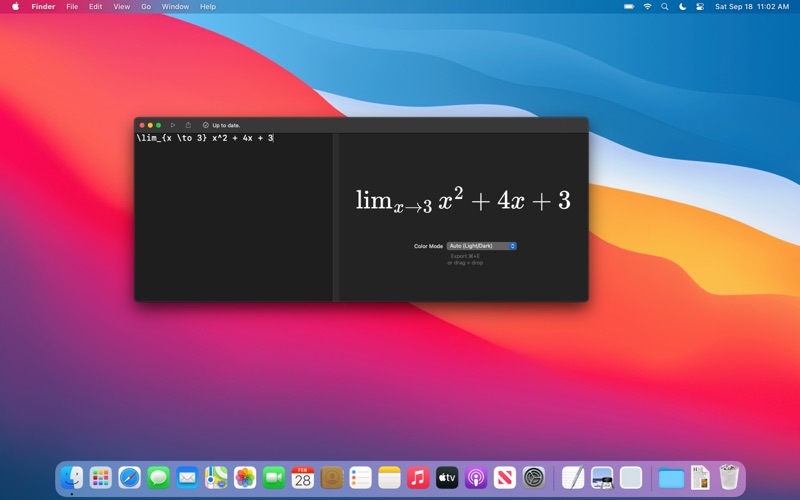Click the date and time in menu bar

coord(752,7)
